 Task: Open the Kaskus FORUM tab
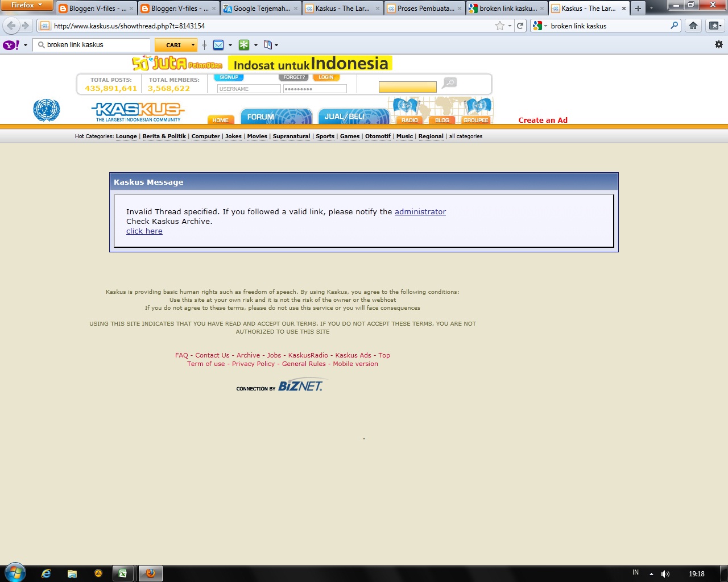(276, 116)
